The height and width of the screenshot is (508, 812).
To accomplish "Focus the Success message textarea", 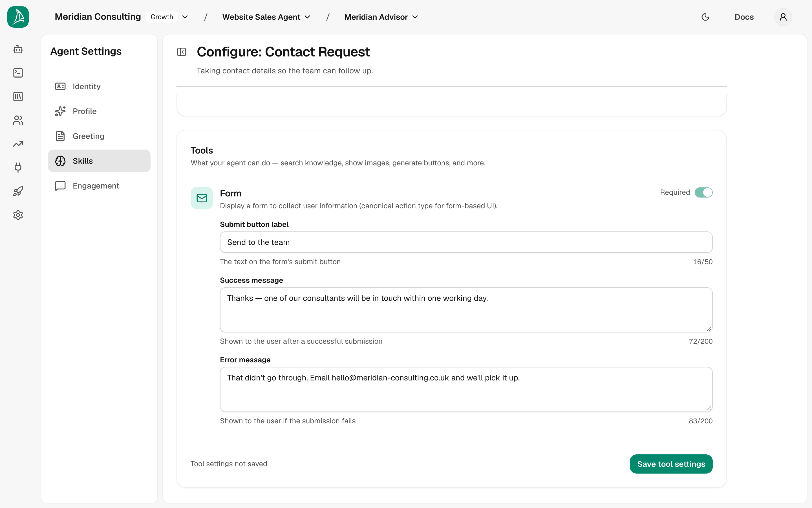I will coord(466,310).
